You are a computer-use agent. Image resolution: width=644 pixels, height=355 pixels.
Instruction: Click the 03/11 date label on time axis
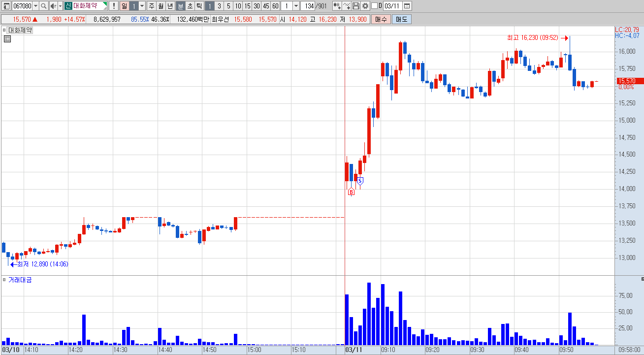coord(354,350)
